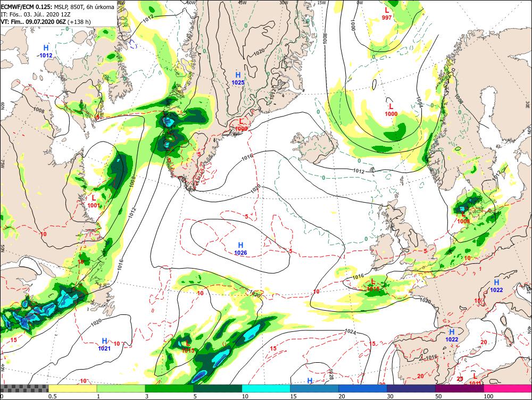
Task: Click the steel blue 15–20 legend swatch
Action: point(314,388)
